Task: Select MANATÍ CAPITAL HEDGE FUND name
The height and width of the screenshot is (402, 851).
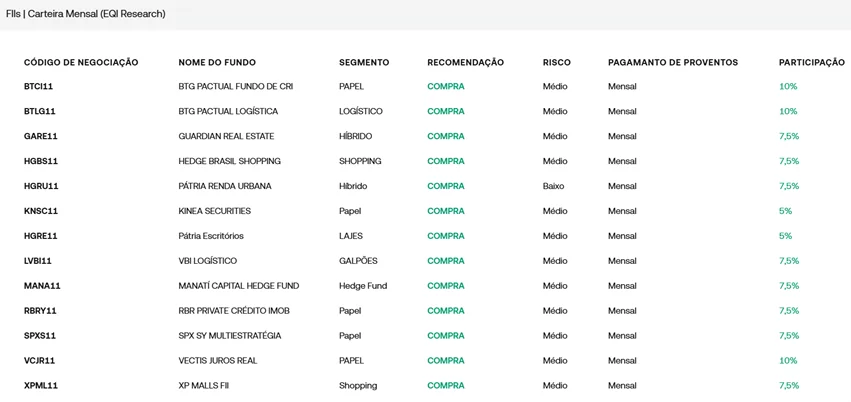Action: (x=239, y=286)
